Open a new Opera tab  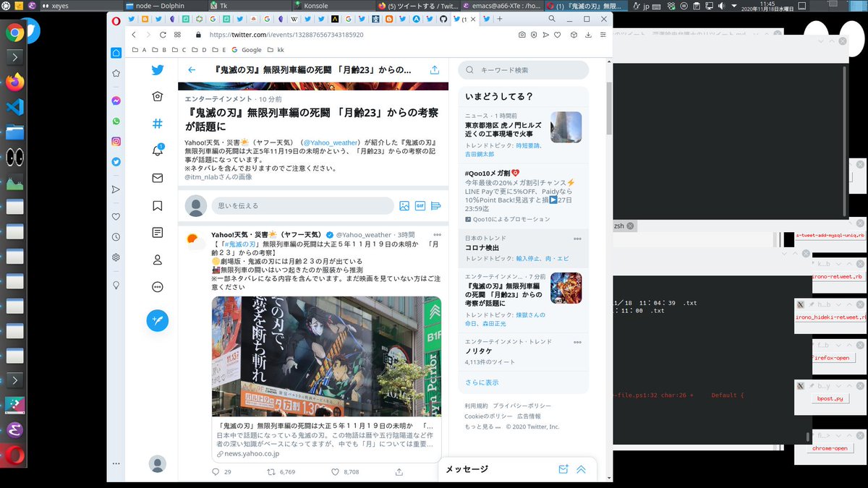pos(499,20)
